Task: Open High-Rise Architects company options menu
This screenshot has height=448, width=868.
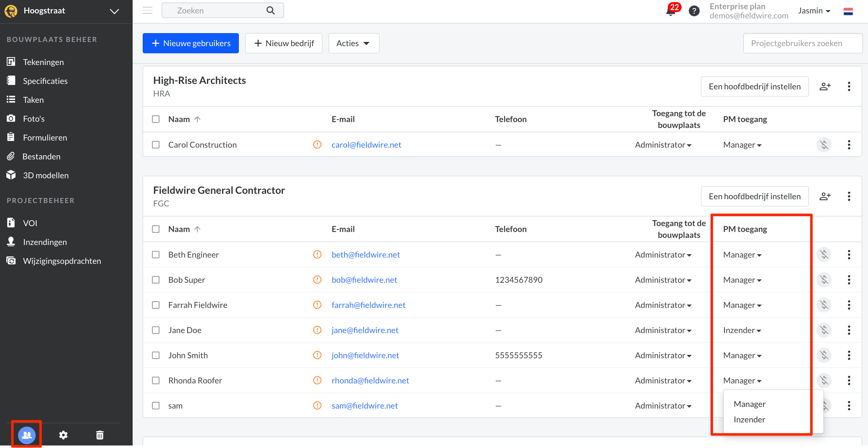Action: [x=849, y=86]
